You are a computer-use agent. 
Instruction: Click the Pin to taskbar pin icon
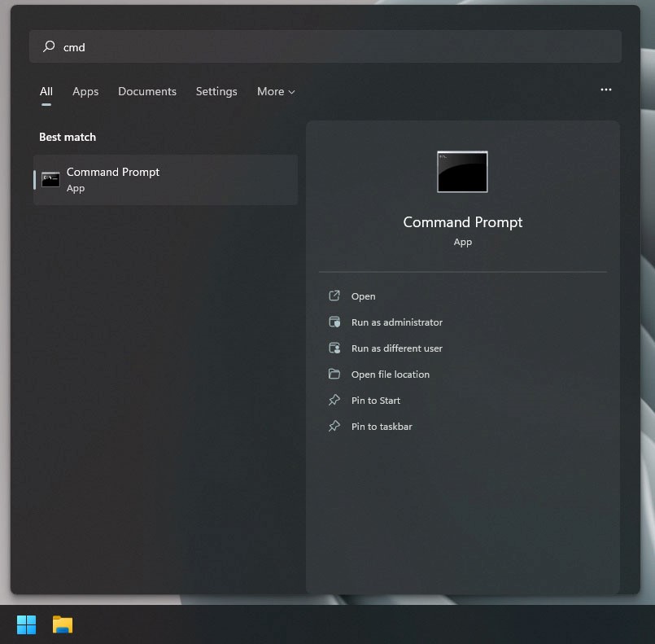334,426
